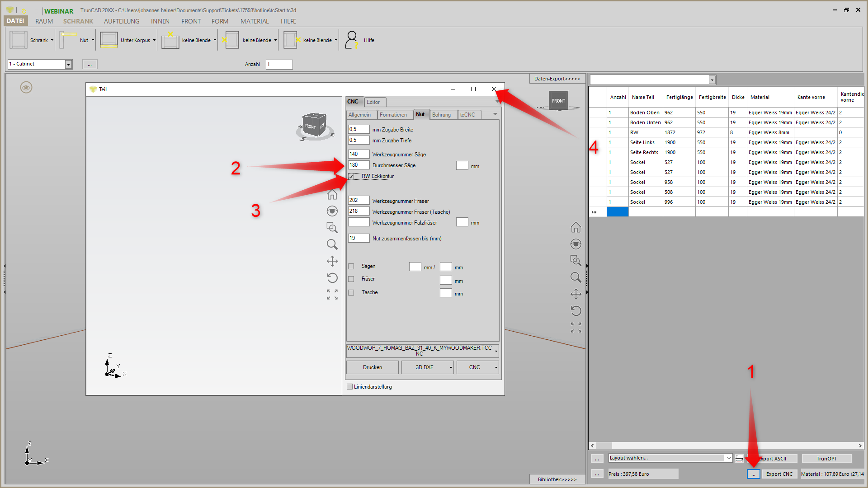
Task: Open the 1 - Cabinet dropdown
Action: coord(68,64)
